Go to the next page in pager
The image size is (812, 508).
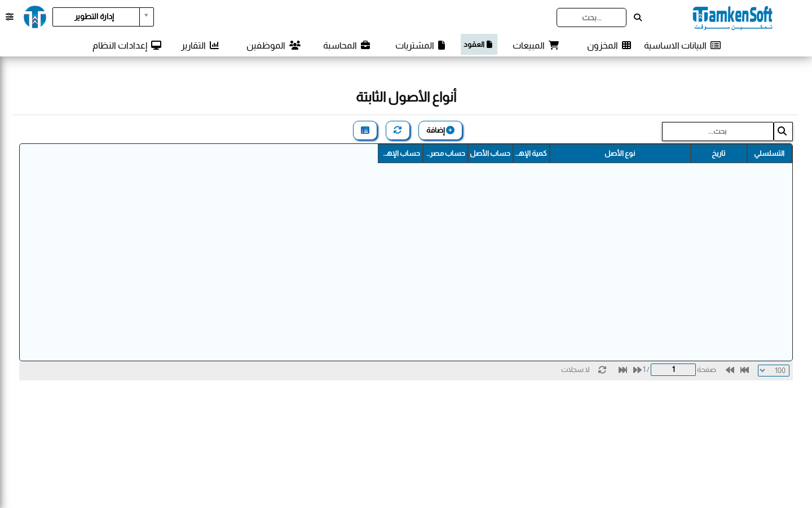[x=637, y=370]
